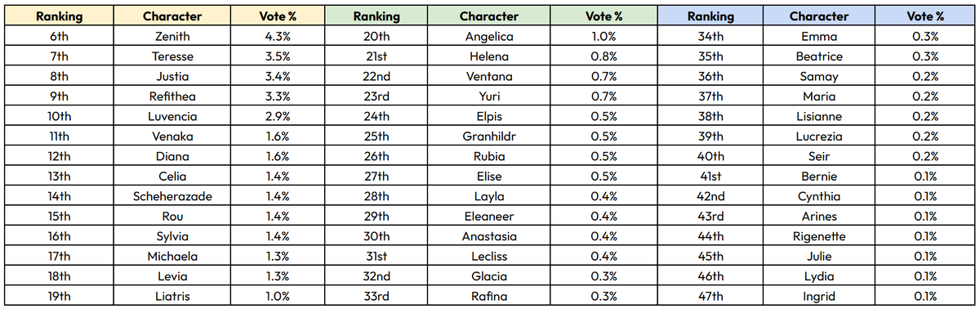Click the Rigenette cell
This screenshot has width=980, height=309.
point(819,236)
